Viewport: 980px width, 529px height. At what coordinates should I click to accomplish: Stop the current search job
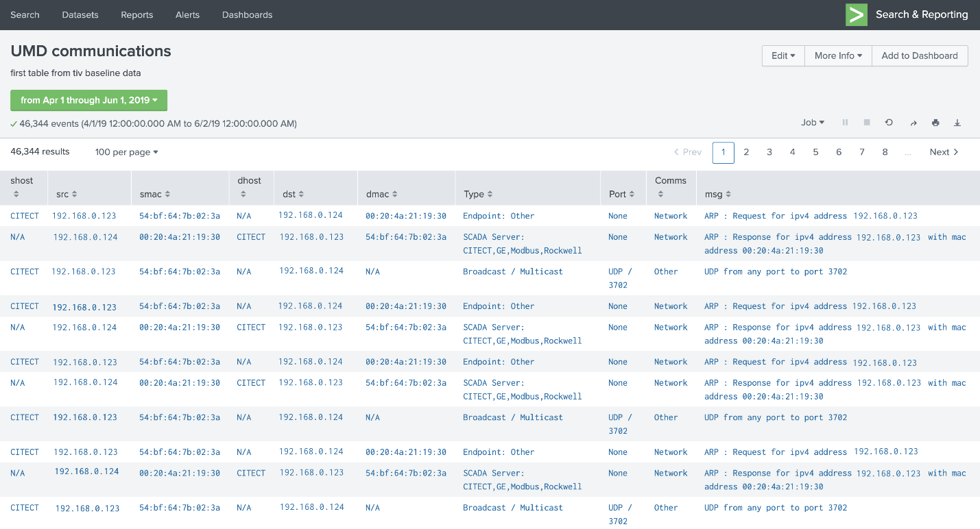click(867, 122)
